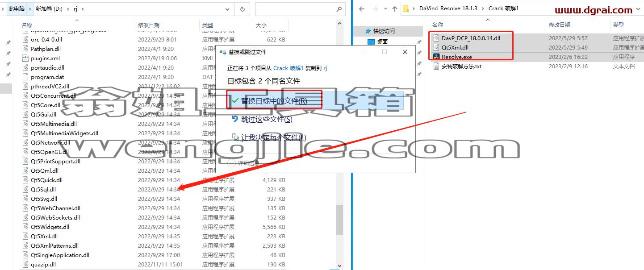Click 此电脑 breadcrumb in left address bar
The width and height of the screenshot is (644, 270).
point(17,8)
